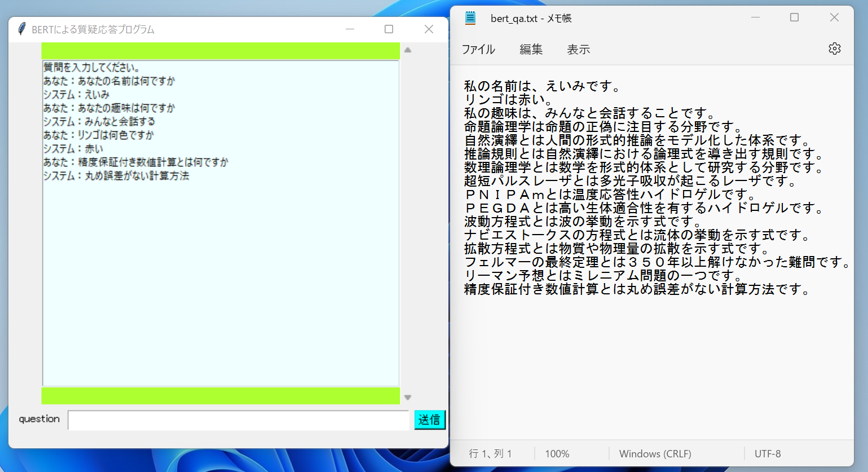The width and height of the screenshot is (868, 472).
Task: Click Notepad line starting 波動方程式とは
Action: coord(583,222)
